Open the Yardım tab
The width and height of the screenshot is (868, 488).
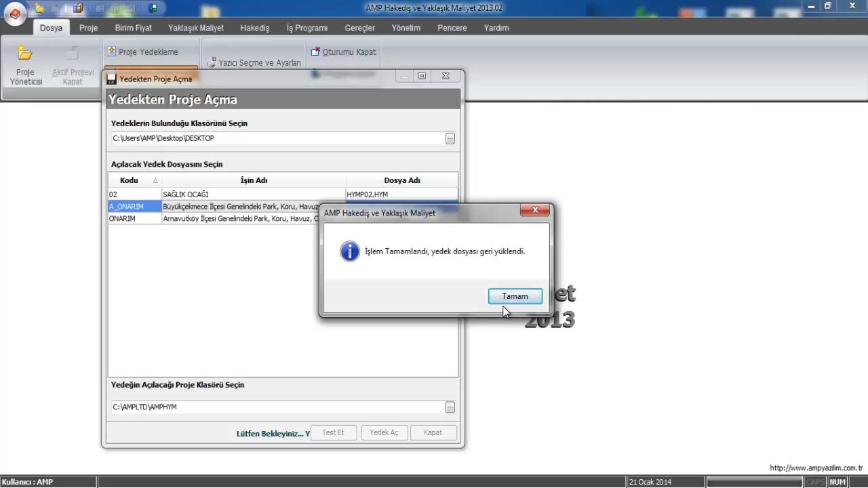[x=496, y=28]
